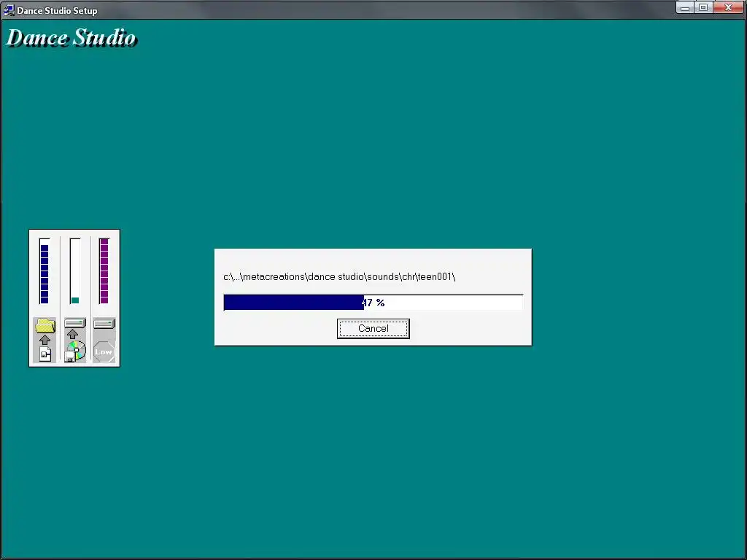Click the document file icon under the folder
The height and width of the screenshot is (560, 747).
coord(44,354)
